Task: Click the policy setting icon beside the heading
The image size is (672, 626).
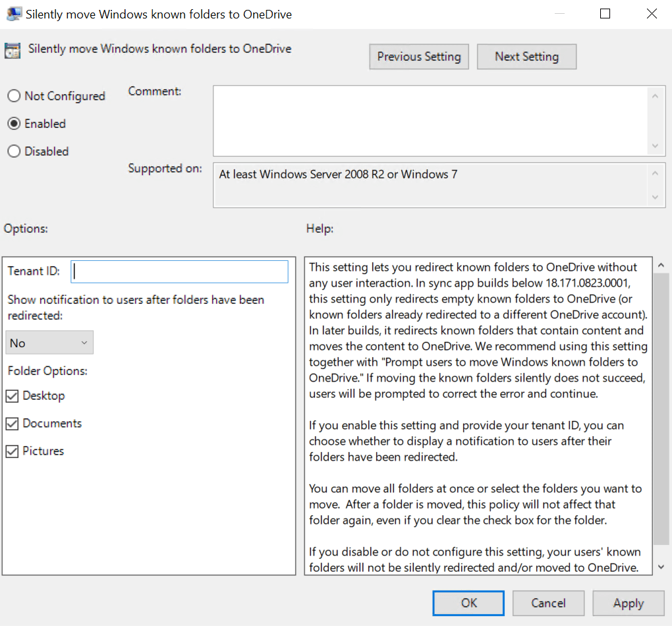Action: pos(12,51)
